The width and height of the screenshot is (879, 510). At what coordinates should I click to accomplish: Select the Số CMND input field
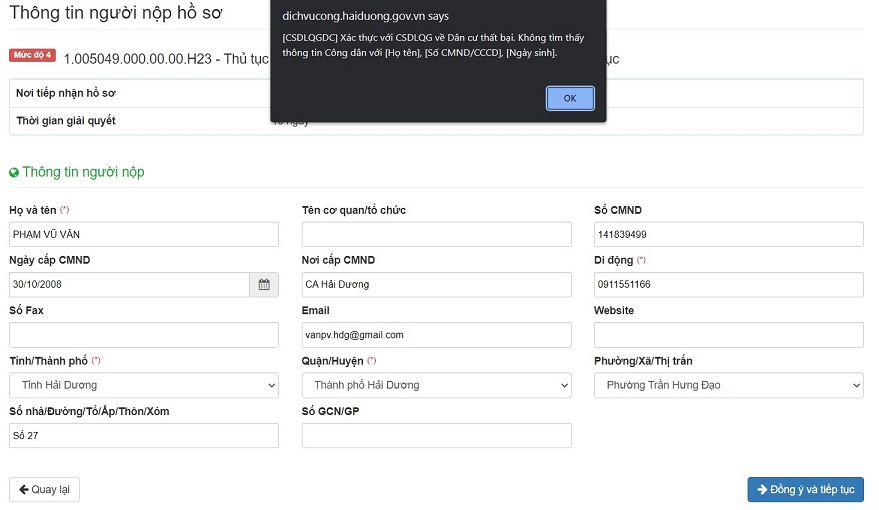(x=729, y=234)
